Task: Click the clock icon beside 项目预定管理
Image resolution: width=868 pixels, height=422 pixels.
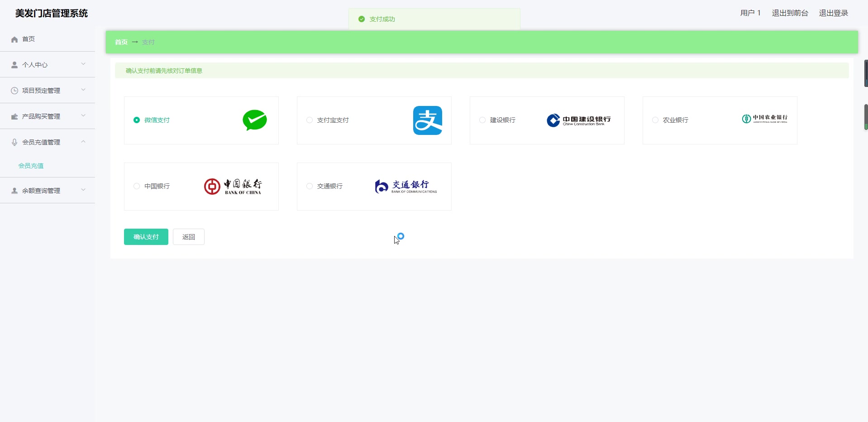Action: pyautogui.click(x=14, y=91)
